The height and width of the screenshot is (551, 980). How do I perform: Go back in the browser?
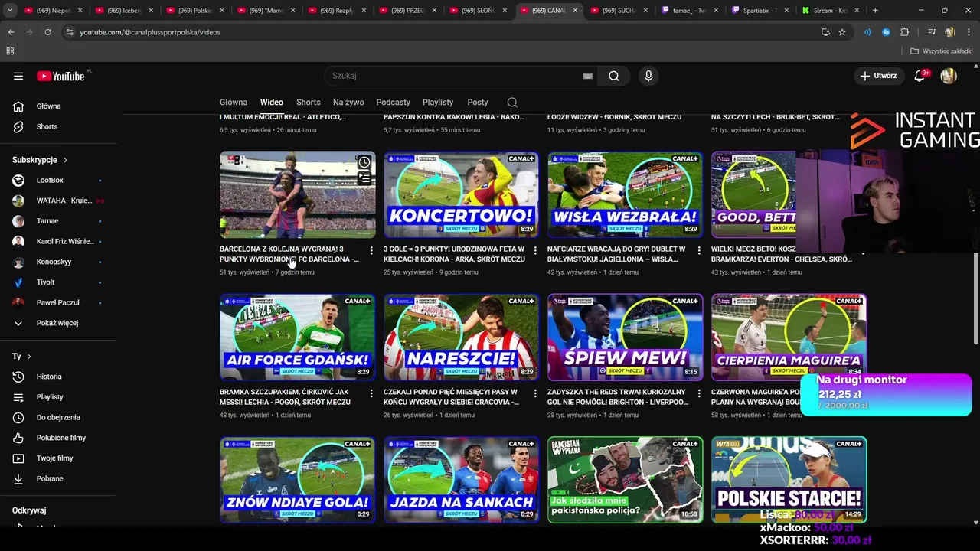(11, 32)
